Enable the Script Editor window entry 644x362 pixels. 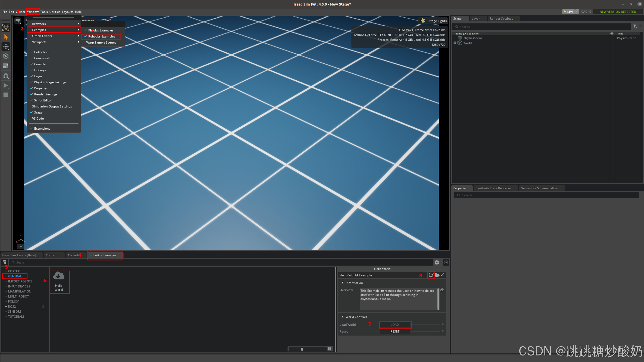[x=43, y=100]
